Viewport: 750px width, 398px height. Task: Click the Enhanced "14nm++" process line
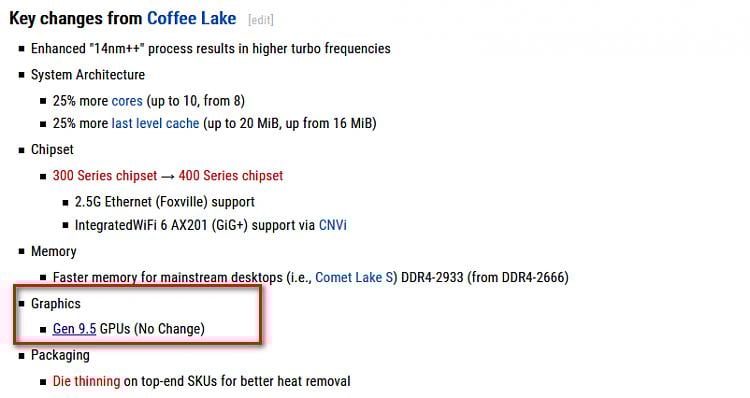pyautogui.click(x=210, y=48)
